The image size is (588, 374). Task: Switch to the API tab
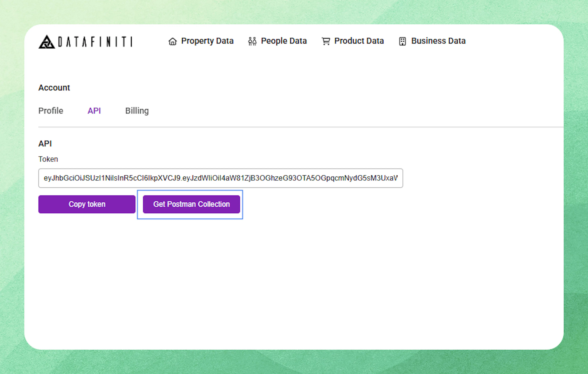94,111
